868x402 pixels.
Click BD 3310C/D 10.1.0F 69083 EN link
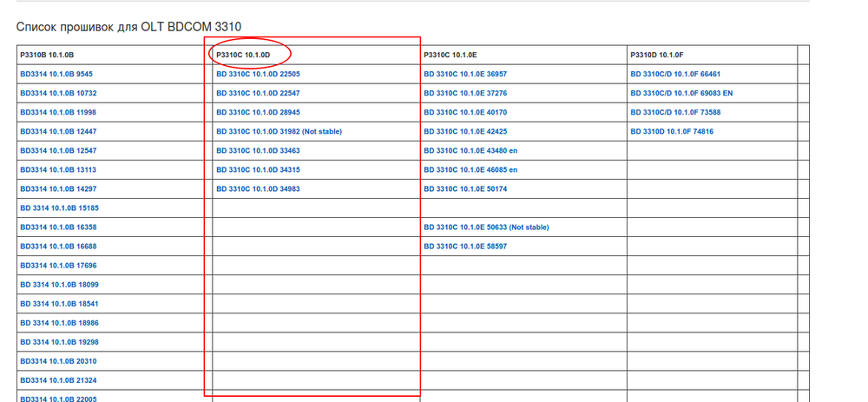pos(681,94)
